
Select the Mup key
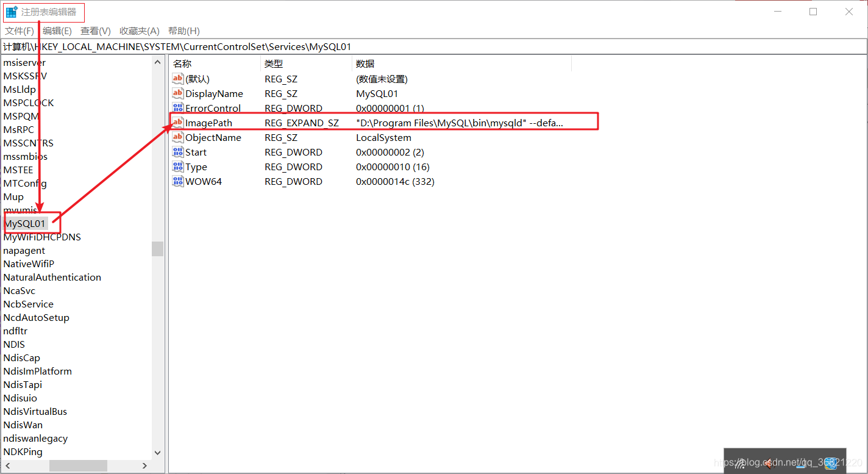coord(13,196)
